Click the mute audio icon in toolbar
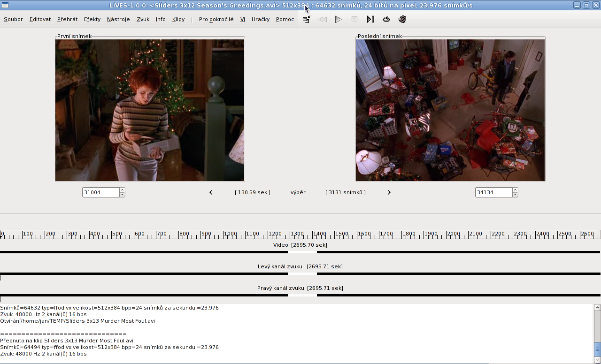 point(402,19)
